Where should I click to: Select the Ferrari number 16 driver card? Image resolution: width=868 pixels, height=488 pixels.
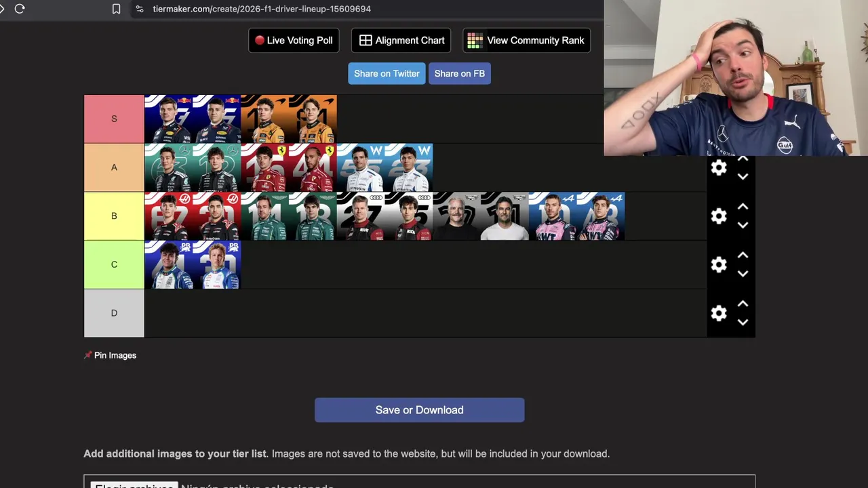click(264, 168)
